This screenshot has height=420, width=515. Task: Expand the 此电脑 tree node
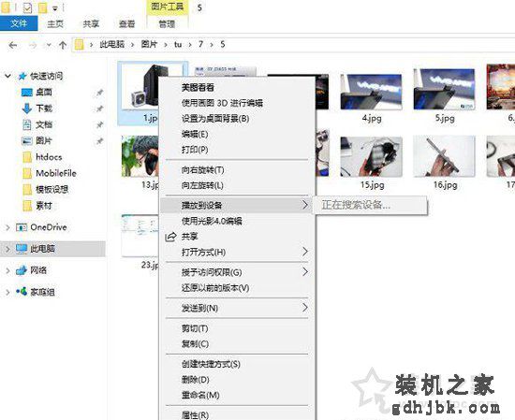click(7, 249)
